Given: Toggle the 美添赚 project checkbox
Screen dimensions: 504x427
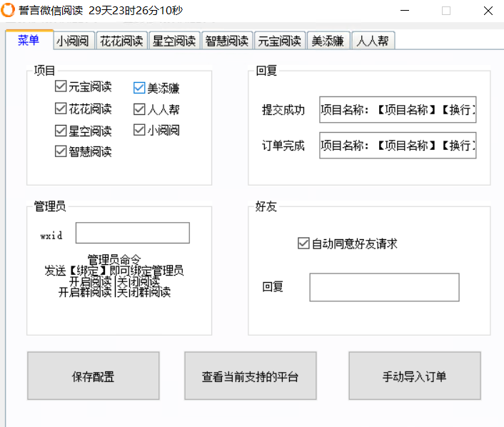Looking at the screenshot, I should [x=139, y=89].
